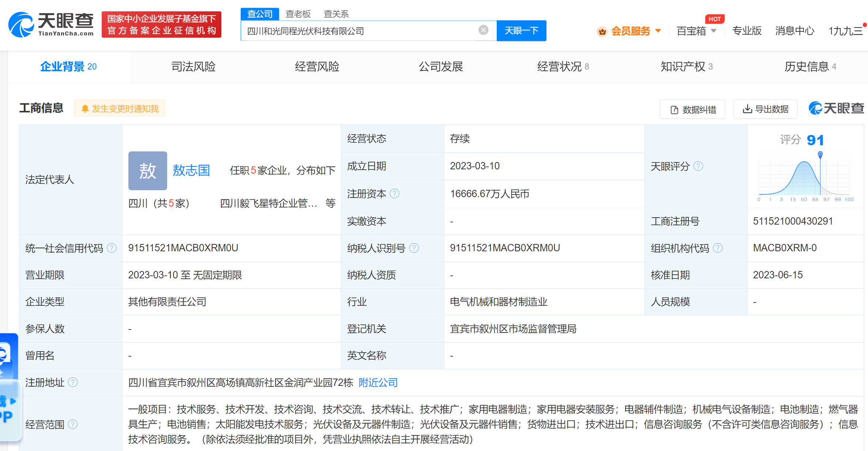
Task: Open the 附近公司 link
Action: coord(378,383)
